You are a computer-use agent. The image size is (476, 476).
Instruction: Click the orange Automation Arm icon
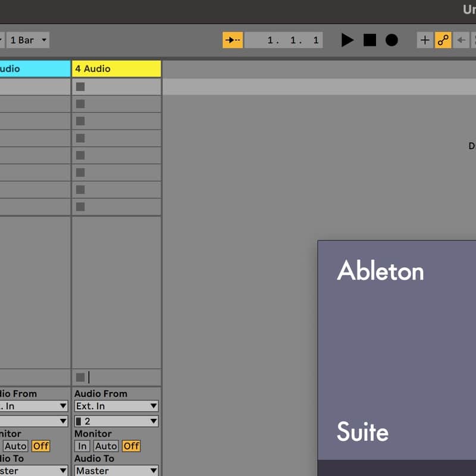pos(444,40)
